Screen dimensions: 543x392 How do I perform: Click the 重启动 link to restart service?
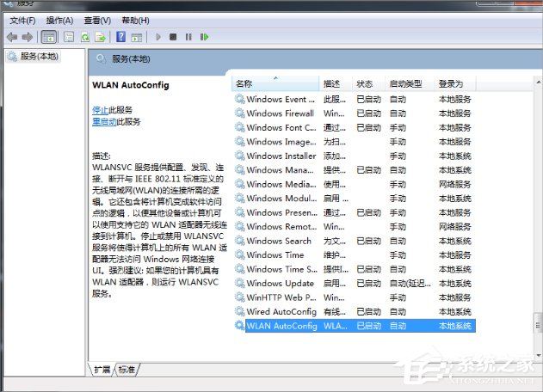coord(103,121)
